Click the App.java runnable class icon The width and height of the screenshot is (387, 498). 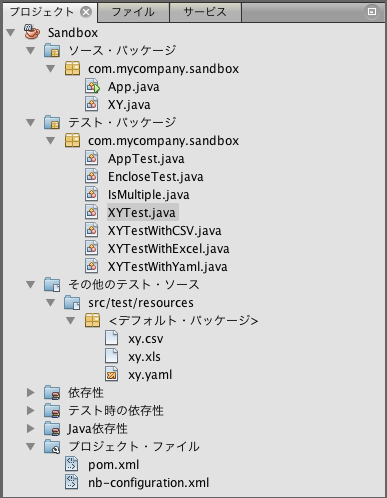92,86
